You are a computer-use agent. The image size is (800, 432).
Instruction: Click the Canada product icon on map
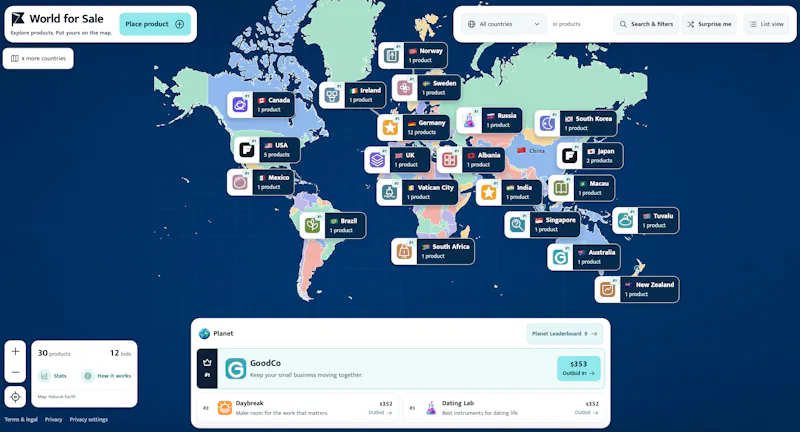pyautogui.click(x=240, y=105)
